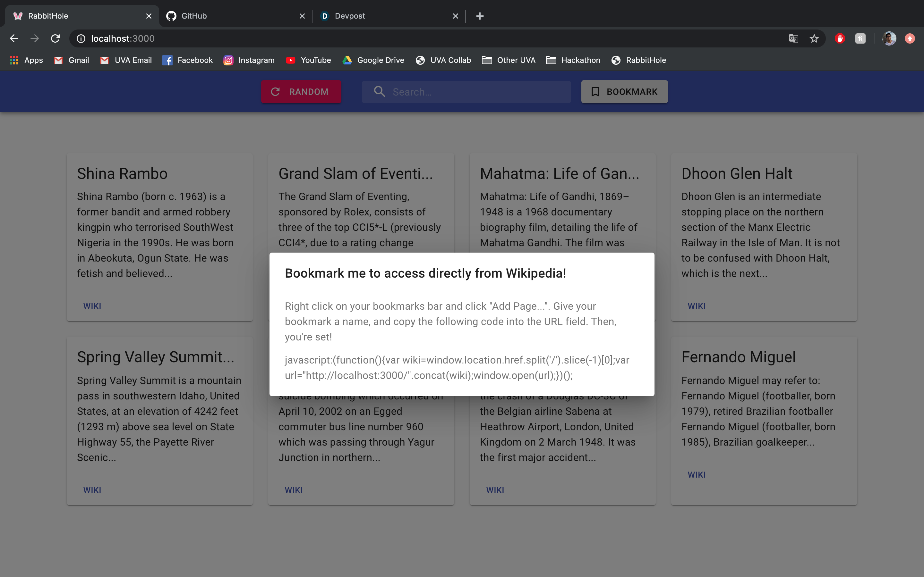
Task: Click the WIKI link on Shina Rambo card
Action: 92,306
